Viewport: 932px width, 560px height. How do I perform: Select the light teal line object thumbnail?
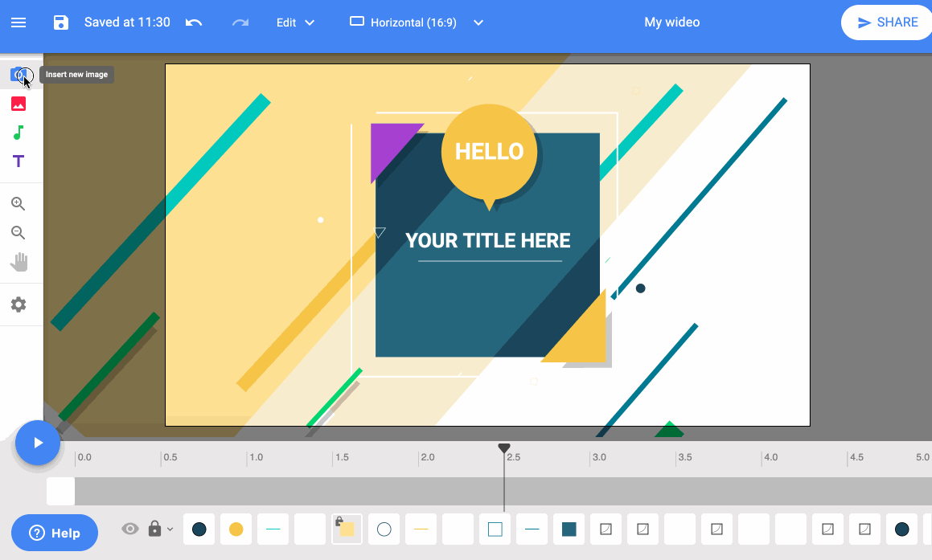[273, 529]
